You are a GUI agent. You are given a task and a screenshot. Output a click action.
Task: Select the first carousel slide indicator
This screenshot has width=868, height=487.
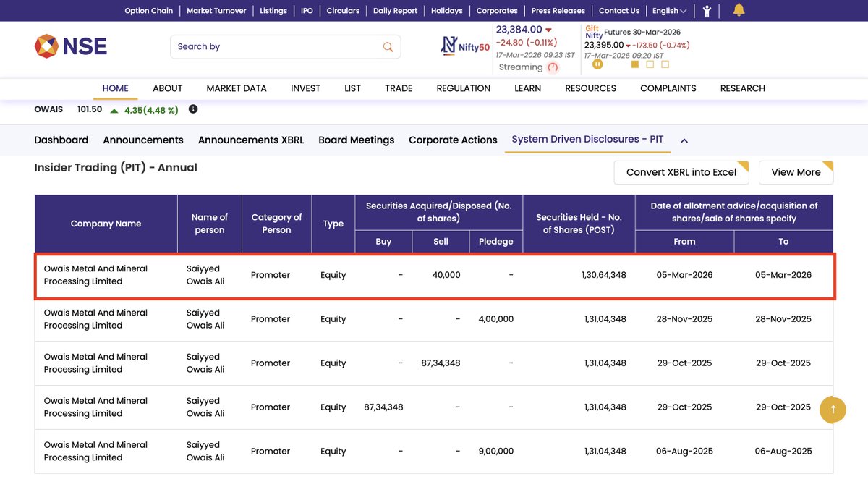click(x=635, y=64)
